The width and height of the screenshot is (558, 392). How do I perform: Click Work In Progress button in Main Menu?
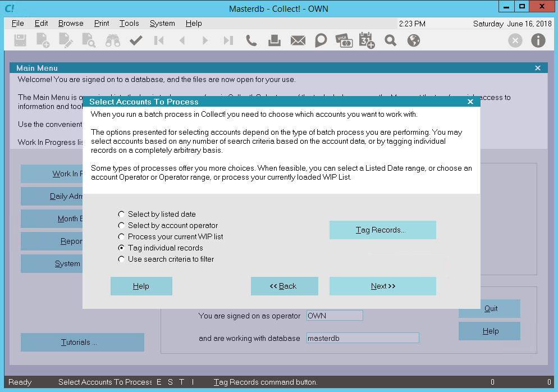[52, 174]
